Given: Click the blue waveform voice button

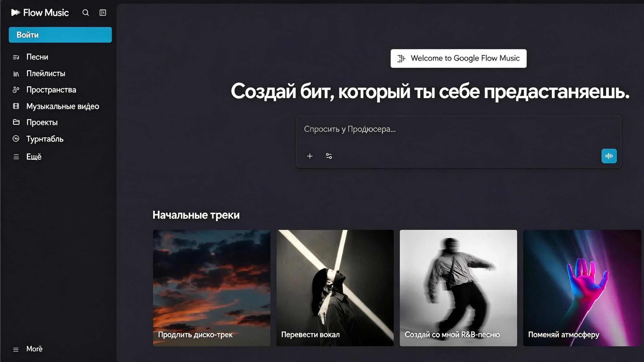Looking at the screenshot, I should pyautogui.click(x=609, y=156).
